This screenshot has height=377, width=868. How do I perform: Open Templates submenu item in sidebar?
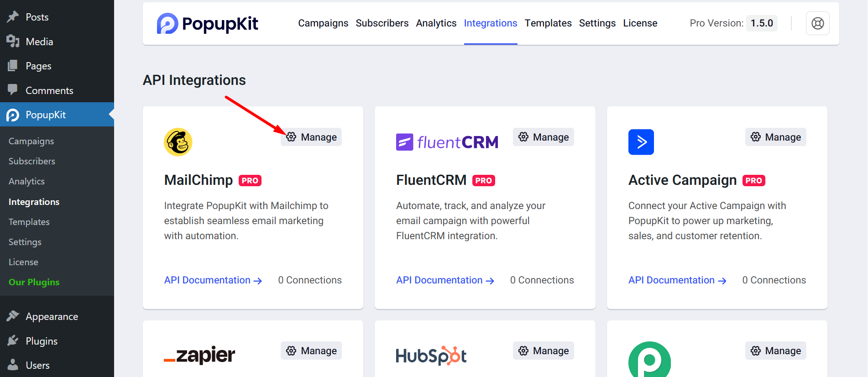(29, 222)
